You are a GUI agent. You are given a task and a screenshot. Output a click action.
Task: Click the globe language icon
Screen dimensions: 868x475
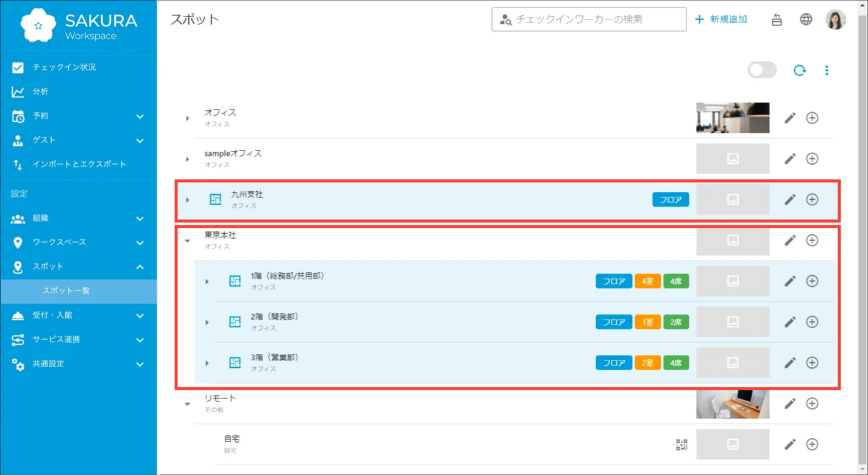coord(806,19)
